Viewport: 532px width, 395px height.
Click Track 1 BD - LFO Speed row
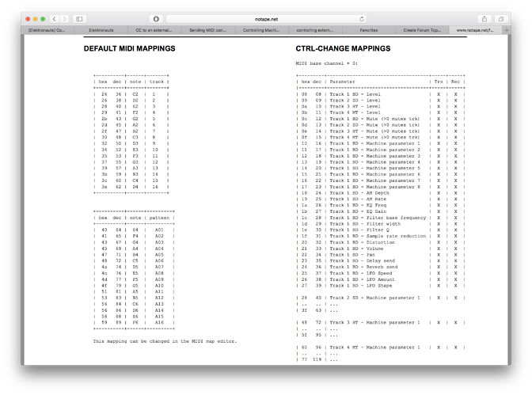click(x=381, y=273)
